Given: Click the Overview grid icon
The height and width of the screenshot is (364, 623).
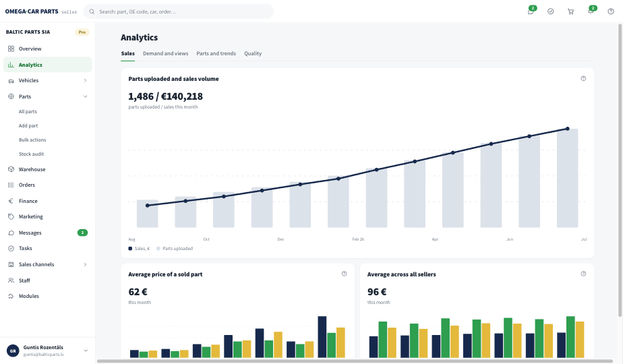Looking at the screenshot, I should click(11, 49).
